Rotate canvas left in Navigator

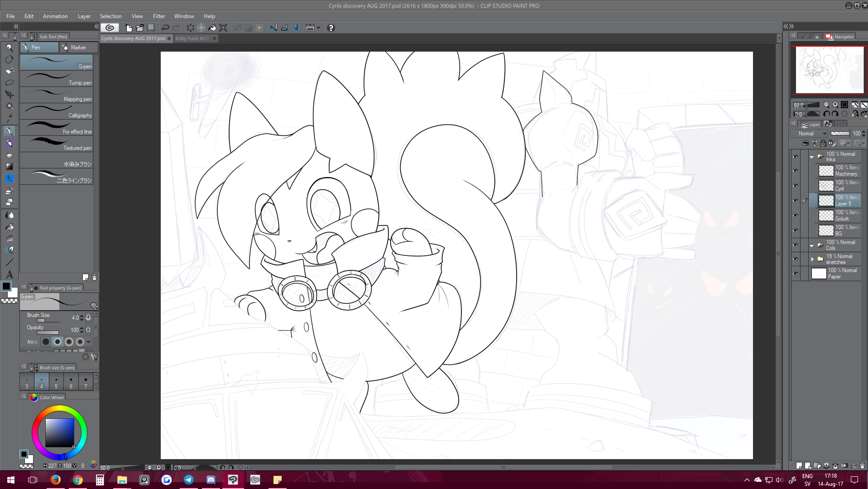click(x=826, y=114)
